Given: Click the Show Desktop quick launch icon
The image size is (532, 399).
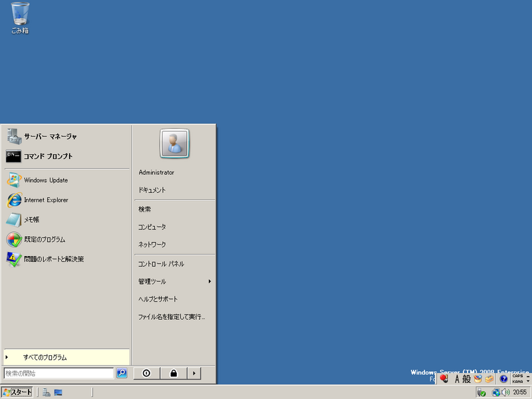Looking at the screenshot, I should (58, 392).
